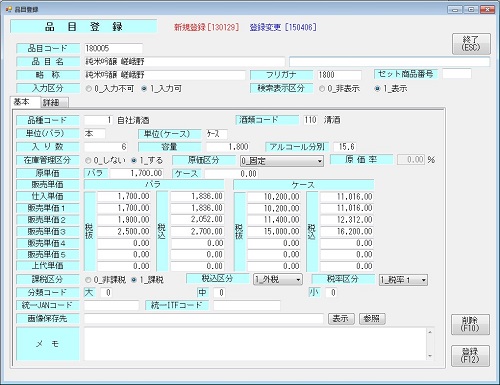Click the 原単価 バラ field showing 1,700.00

pos(137,173)
